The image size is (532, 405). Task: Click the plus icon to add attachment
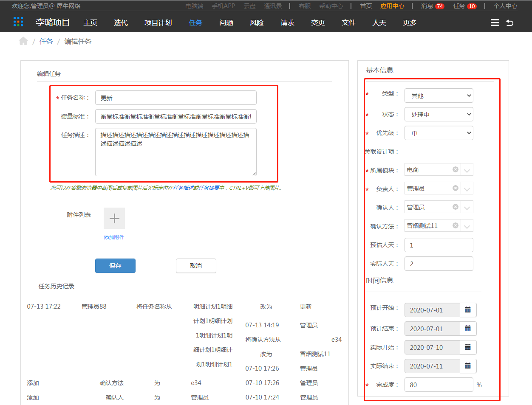pos(114,218)
